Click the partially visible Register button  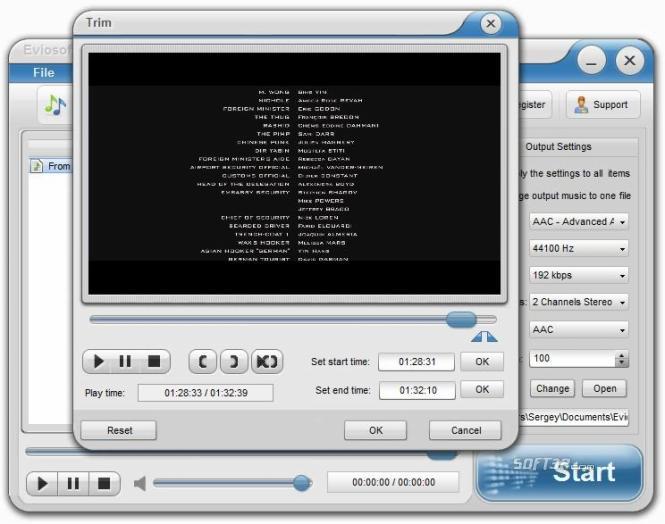[535, 105]
